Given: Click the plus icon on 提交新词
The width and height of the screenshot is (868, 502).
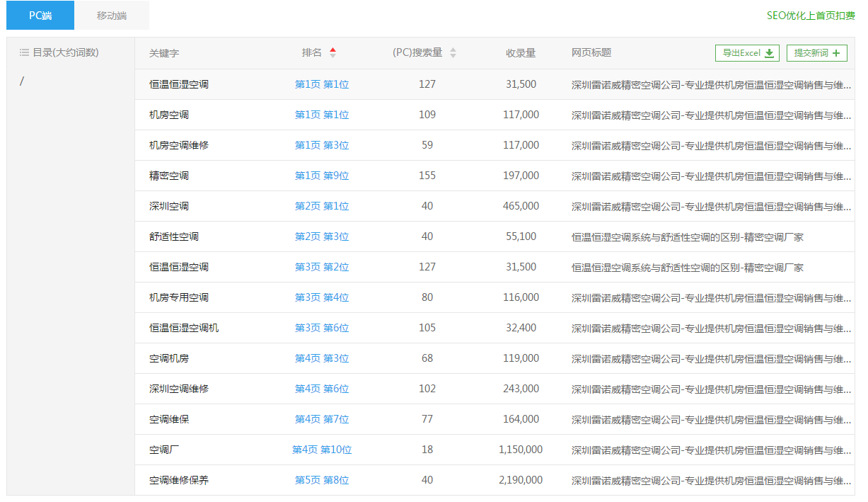Looking at the screenshot, I should 835,53.
